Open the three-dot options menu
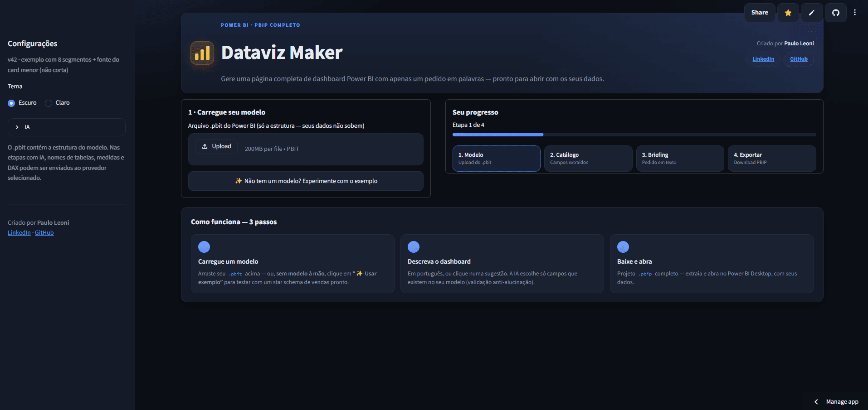 [855, 13]
